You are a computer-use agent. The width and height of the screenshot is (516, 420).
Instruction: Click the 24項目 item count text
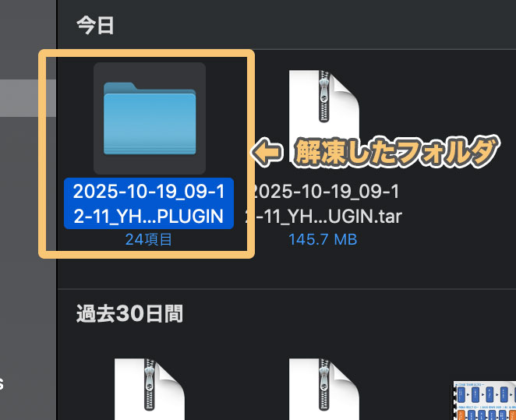pyautogui.click(x=148, y=239)
